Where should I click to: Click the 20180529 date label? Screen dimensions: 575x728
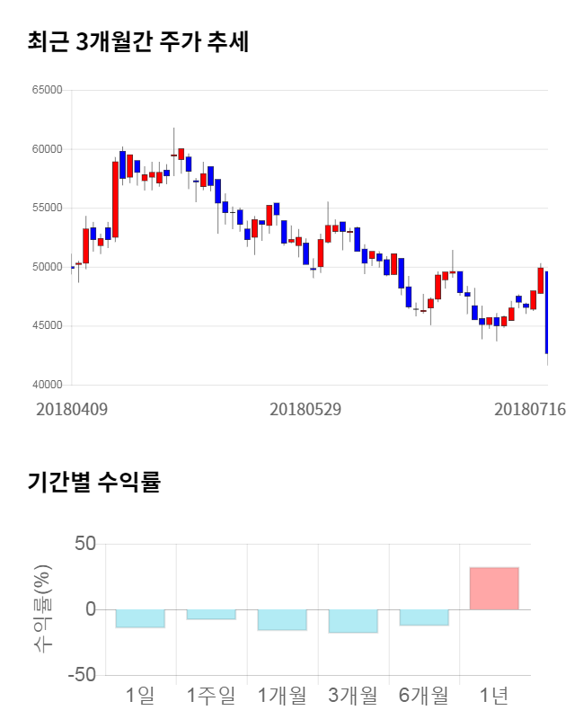[305, 409]
